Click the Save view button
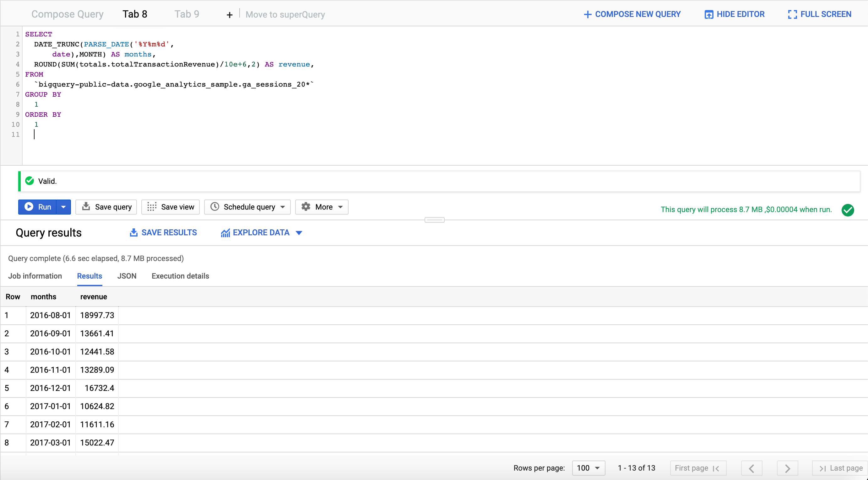The height and width of the screenshot is (480, 868). coord(171,207)
